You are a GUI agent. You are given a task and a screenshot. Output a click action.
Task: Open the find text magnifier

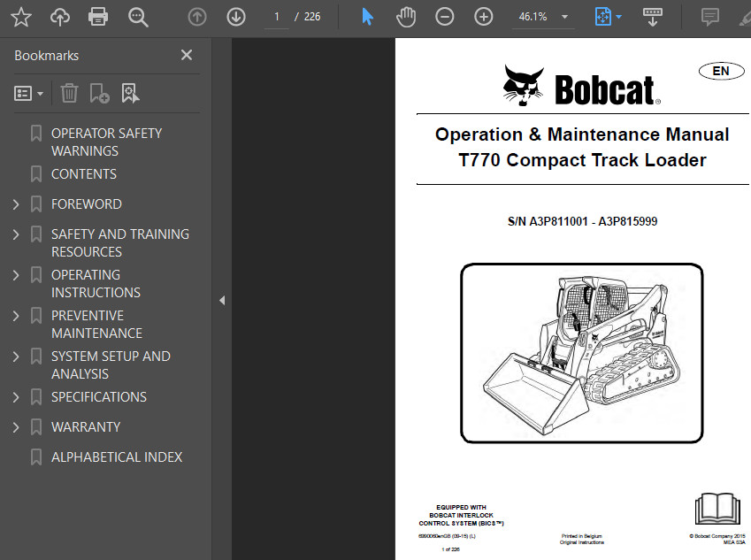[138, 17]
